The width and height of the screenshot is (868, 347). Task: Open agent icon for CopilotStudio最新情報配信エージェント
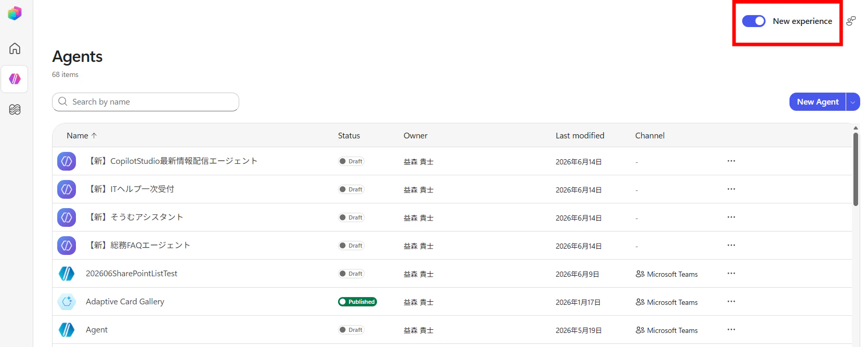tap(67, 161)
